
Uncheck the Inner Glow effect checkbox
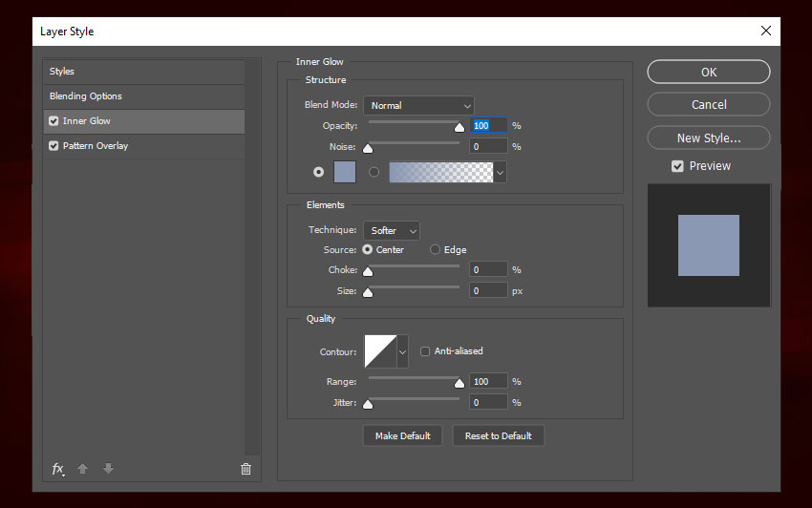(53, 121)
